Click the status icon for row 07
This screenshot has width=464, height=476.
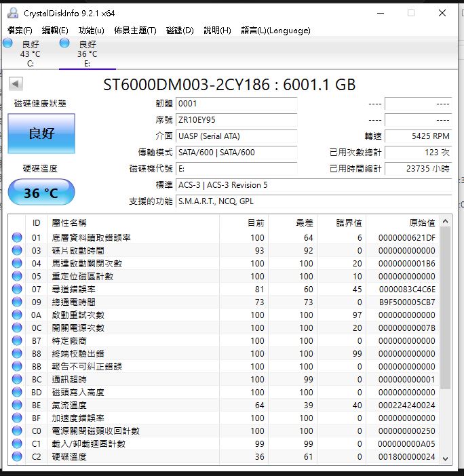click(17, 289)
